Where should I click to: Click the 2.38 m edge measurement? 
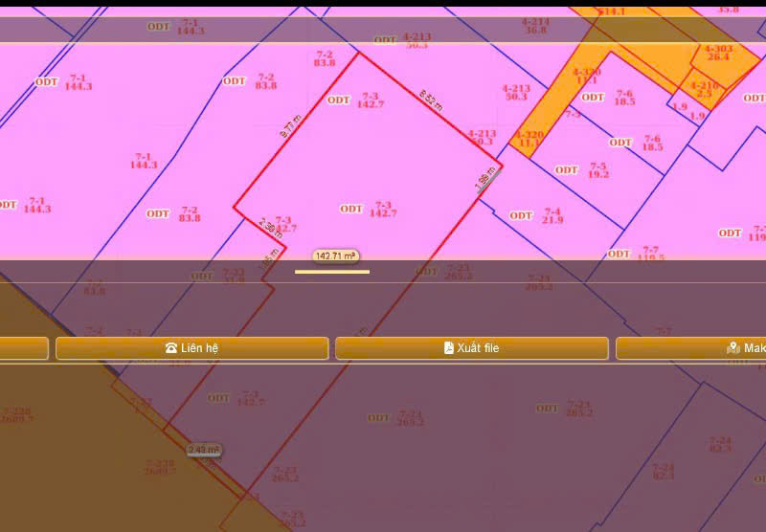270,229
